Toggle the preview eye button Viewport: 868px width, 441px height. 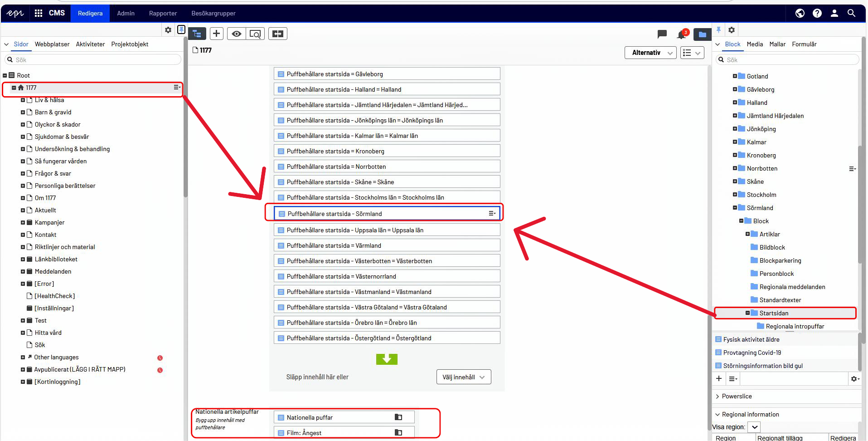236,34
